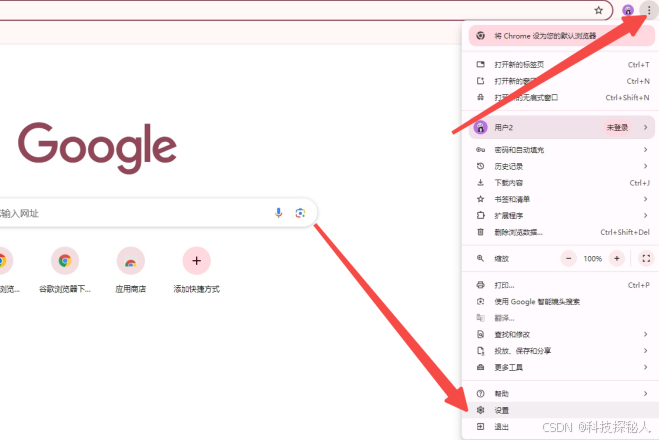Viewport: 659px width, 441px height.
Task: Click the 缩放 zoom label
Action: tap(501, 259)
